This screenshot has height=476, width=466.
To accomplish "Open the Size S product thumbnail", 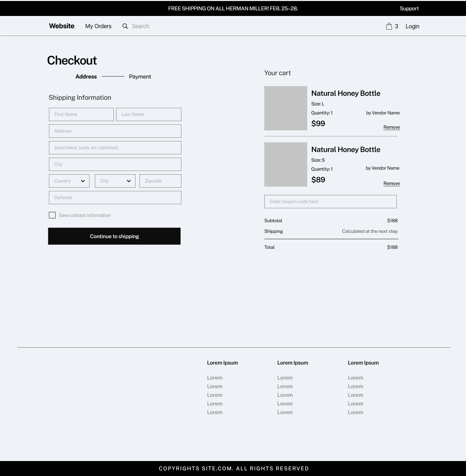I will (x=286, y=164).
